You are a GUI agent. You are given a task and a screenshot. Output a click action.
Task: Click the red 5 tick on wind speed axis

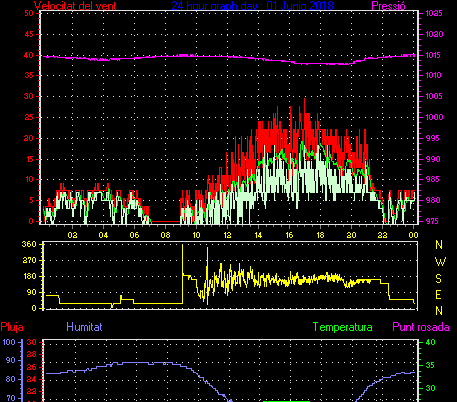tap(31, 200)
